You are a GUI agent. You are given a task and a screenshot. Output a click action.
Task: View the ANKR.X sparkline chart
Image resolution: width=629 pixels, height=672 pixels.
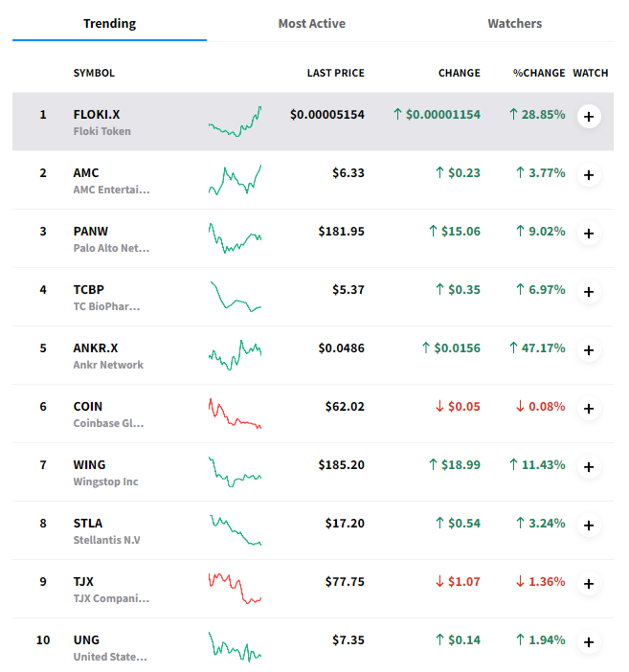click(235, 355)
